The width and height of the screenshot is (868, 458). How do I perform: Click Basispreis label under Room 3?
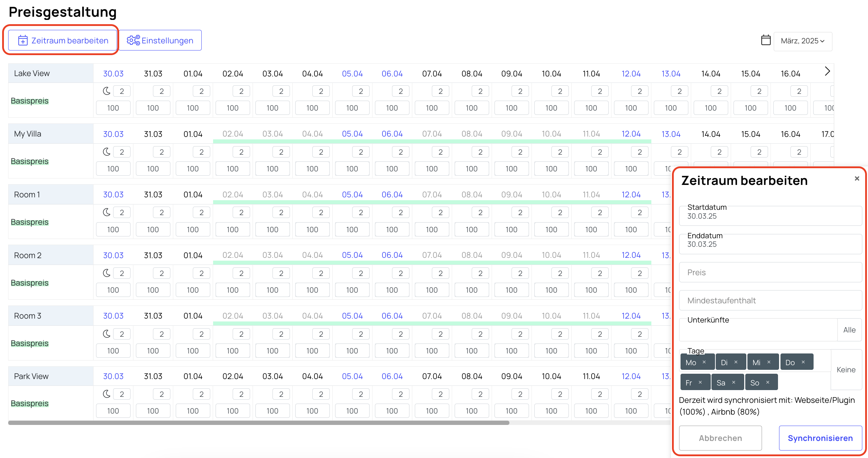[x=30, y=343]
